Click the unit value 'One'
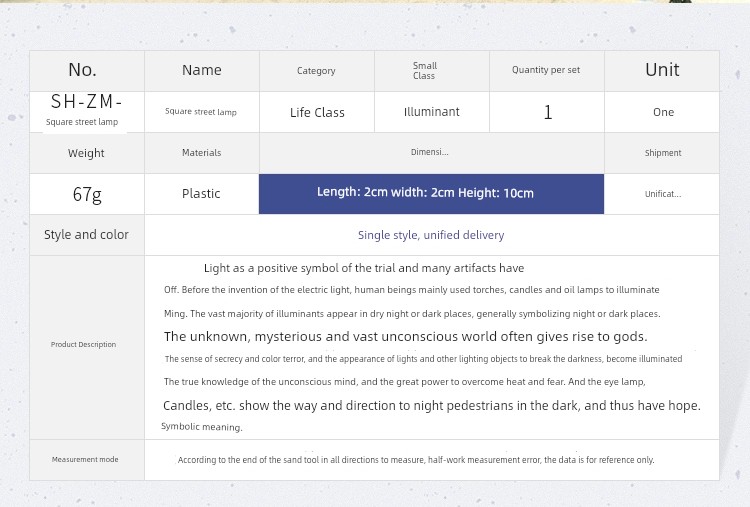 pos(663,112)
